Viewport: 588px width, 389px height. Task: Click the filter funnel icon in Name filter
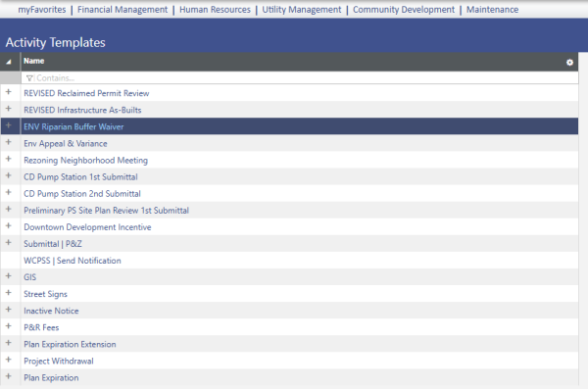tap(29, 78)
